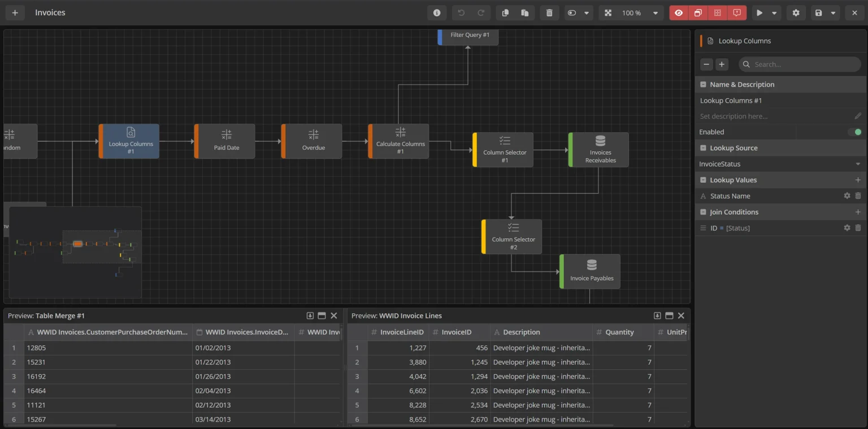The image size is (868, 429).
Task: Delete selection with the toolbar trash icon
Action: tap(549, 13)
